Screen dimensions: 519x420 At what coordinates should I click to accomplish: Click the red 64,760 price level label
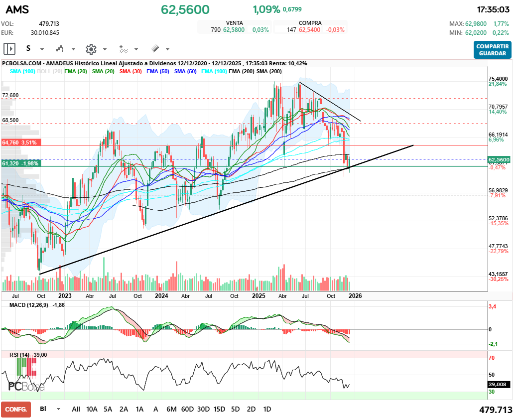click(x=20, y=142)
